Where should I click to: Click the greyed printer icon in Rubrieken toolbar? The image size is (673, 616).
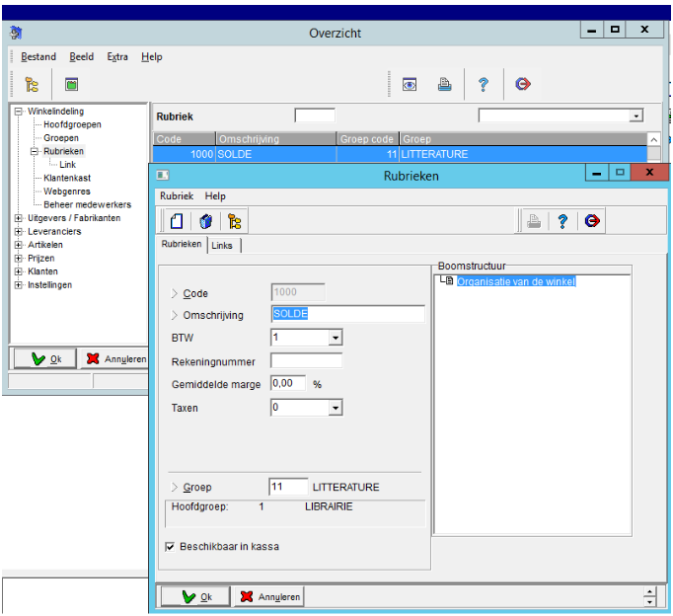534,221
